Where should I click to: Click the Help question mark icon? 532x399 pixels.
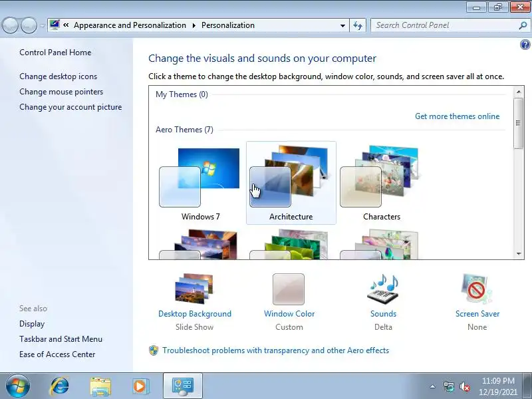tap(525, 45)
